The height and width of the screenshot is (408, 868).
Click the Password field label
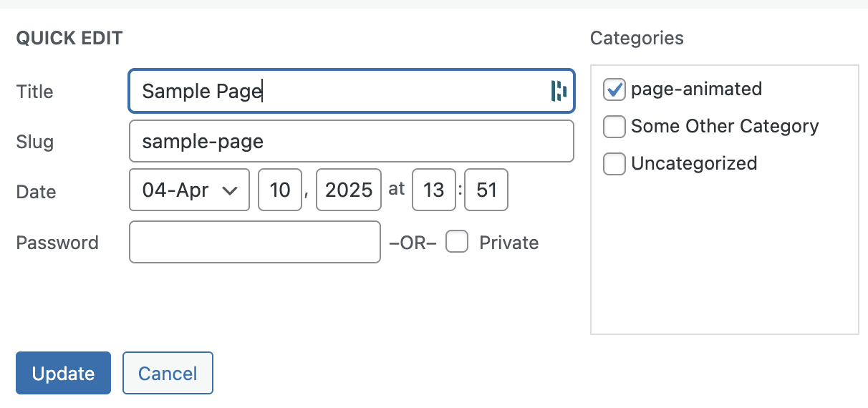pos(57,243)
